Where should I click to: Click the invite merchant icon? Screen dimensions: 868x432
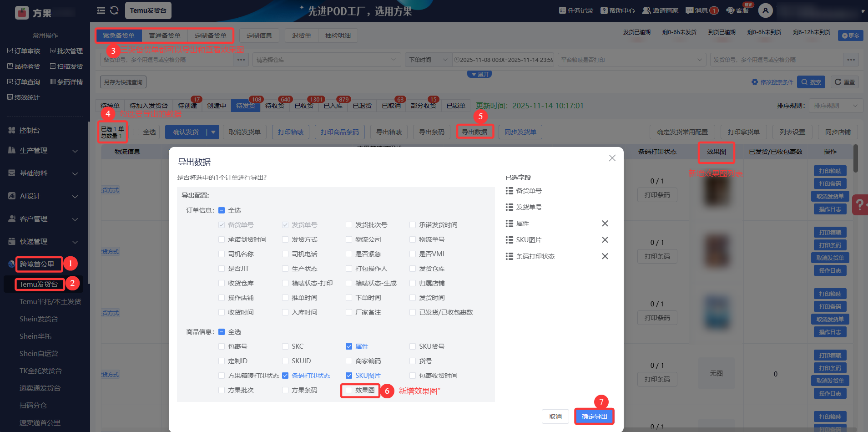[646, 10]
